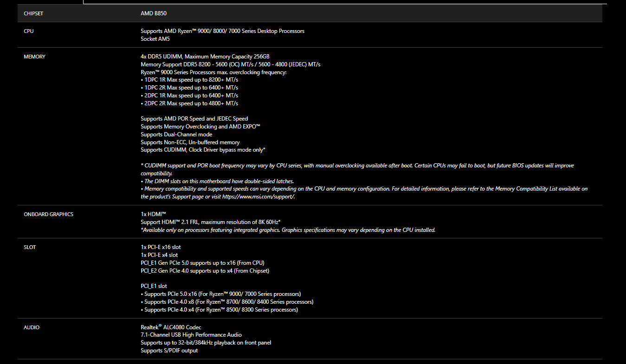This screenshot has width=626, height=364.
Task: Click the CHIPSET row label
Action: tap(33, 13)
